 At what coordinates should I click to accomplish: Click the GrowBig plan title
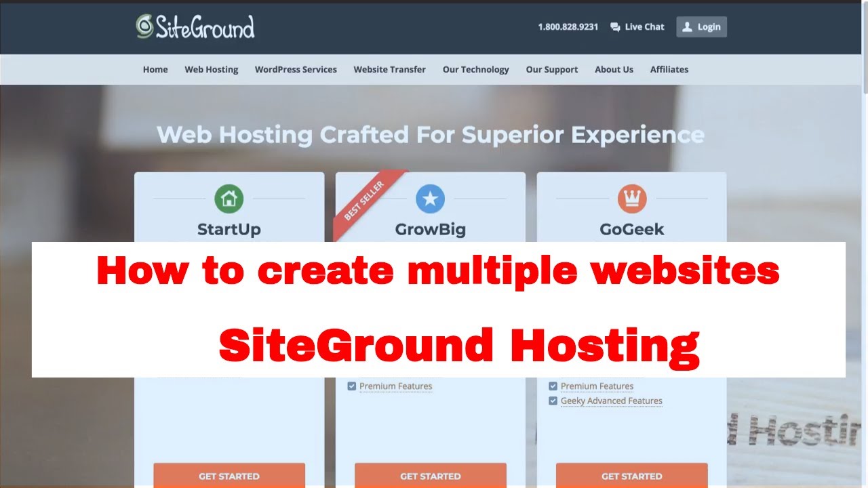pos(431,229)
